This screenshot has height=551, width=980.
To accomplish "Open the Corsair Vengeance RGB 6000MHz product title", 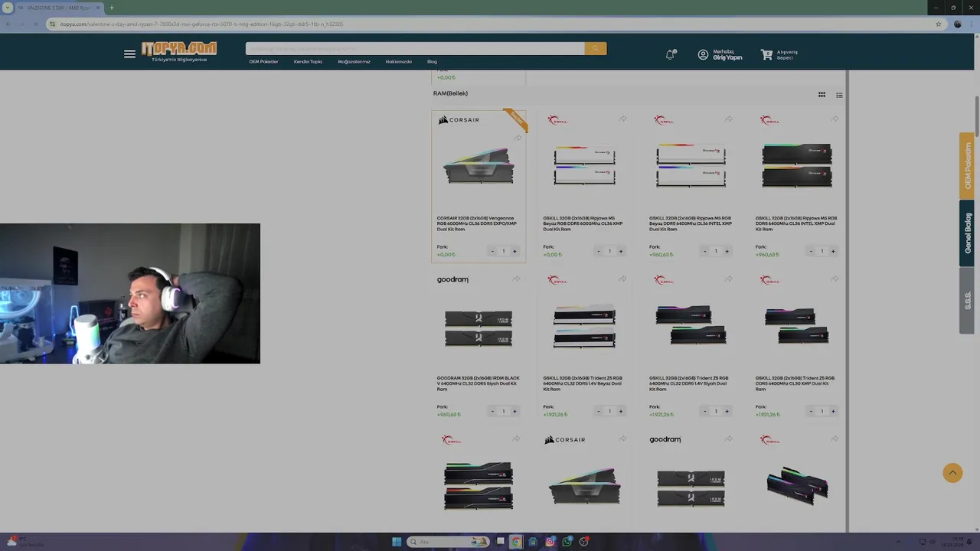I will tap(477, 223).
